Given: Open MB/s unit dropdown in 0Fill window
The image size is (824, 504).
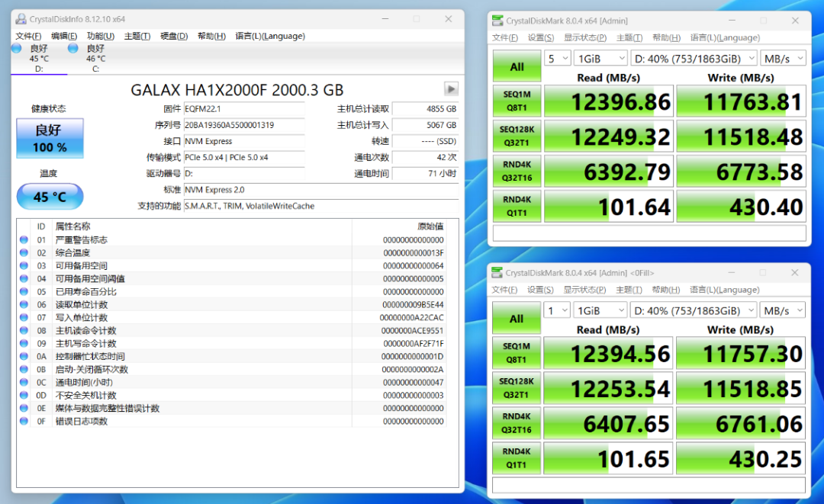Looking at the screenshot, I should (783, 310).
